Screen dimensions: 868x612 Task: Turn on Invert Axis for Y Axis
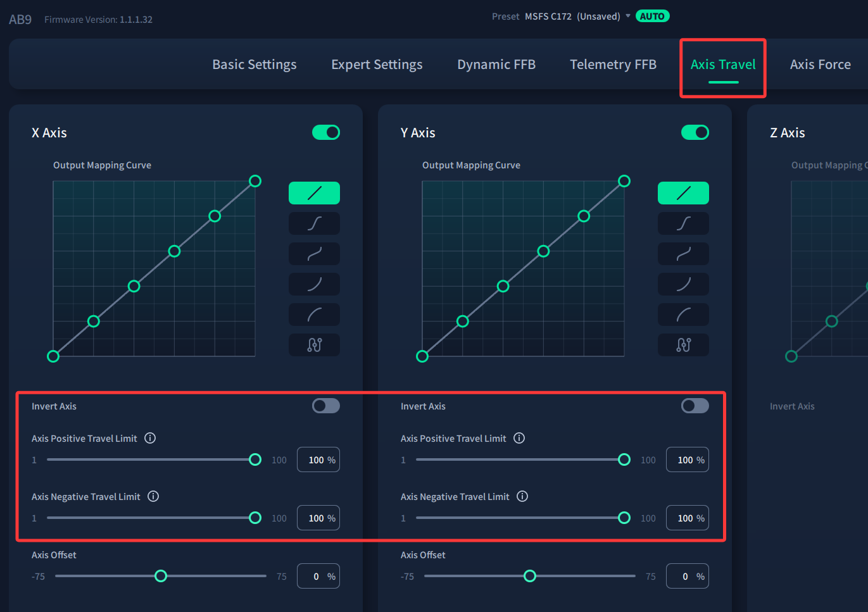(695, 406)
